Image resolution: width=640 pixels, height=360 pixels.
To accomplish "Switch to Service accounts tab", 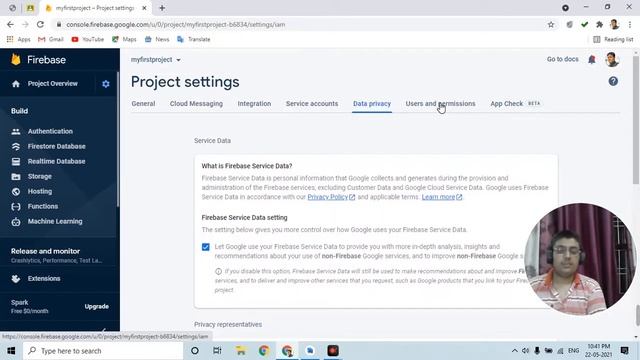I will click(312, 104).
